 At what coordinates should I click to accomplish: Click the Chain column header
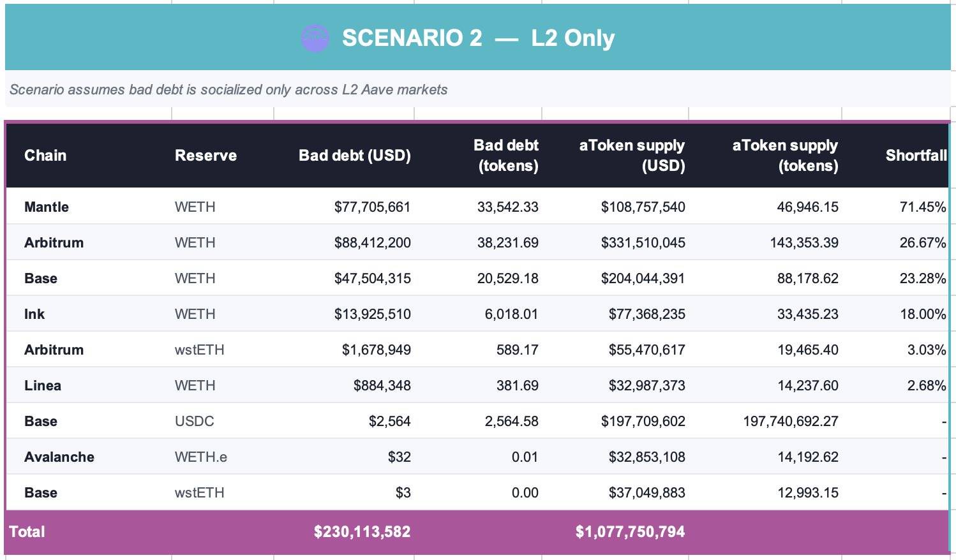coord(45,156)
